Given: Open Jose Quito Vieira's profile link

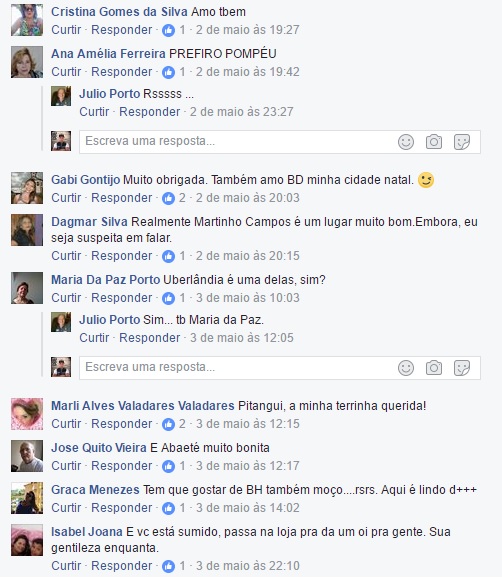Looking at the screenshot, I should [x=99, y=448].
